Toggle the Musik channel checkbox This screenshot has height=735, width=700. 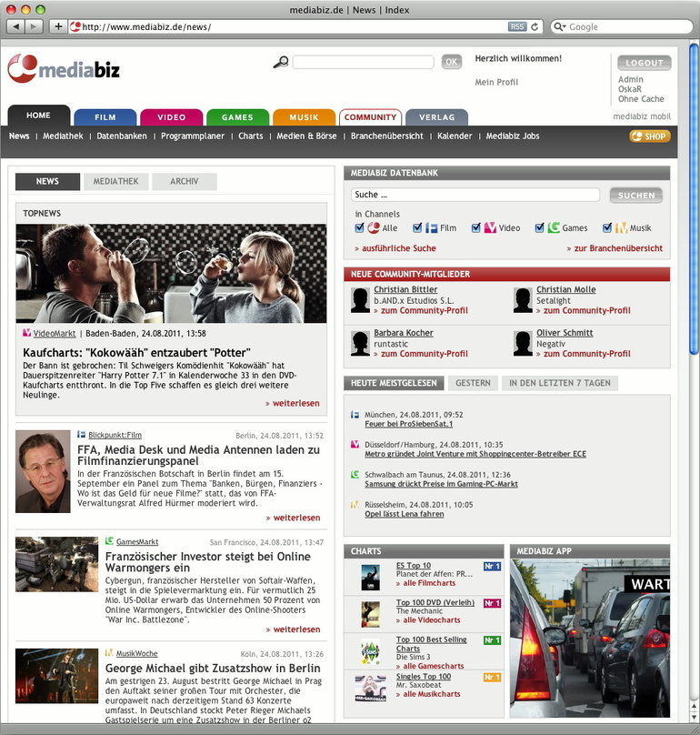(607, 227)
